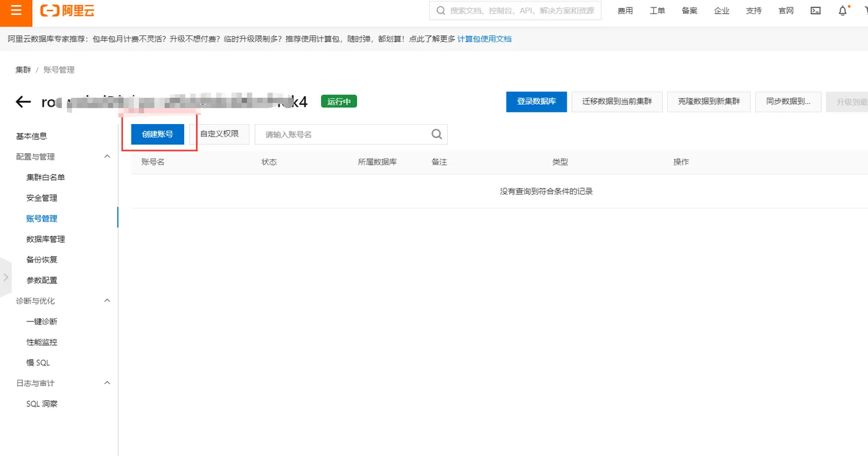
Task: Open 安全管理 page
Action: pyautogui.click(x=42, y=198)
